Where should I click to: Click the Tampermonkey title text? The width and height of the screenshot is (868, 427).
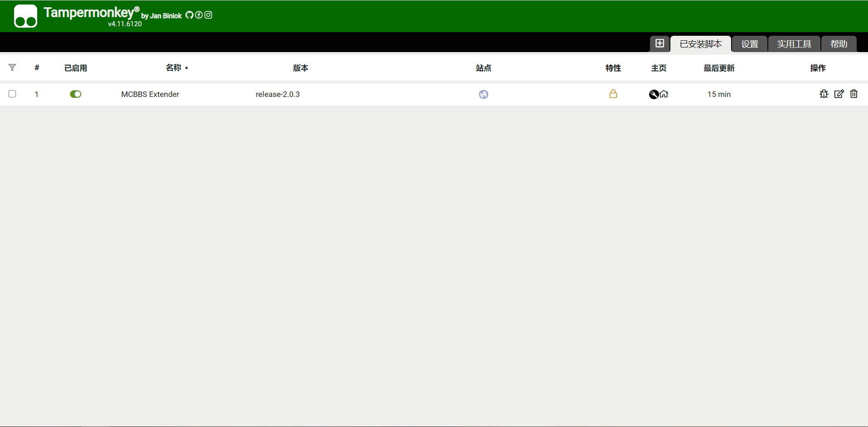91,12
